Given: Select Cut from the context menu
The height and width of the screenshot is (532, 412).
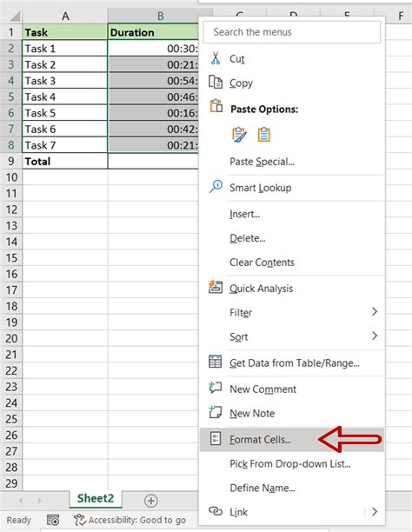Looking at the screenshot, I should point(292,59).
